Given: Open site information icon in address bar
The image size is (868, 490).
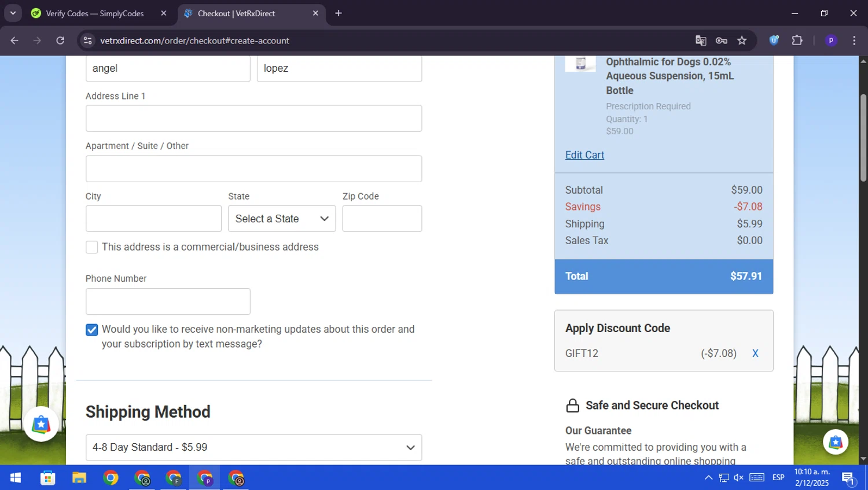Looking at the screenshot, I should 87,40.
